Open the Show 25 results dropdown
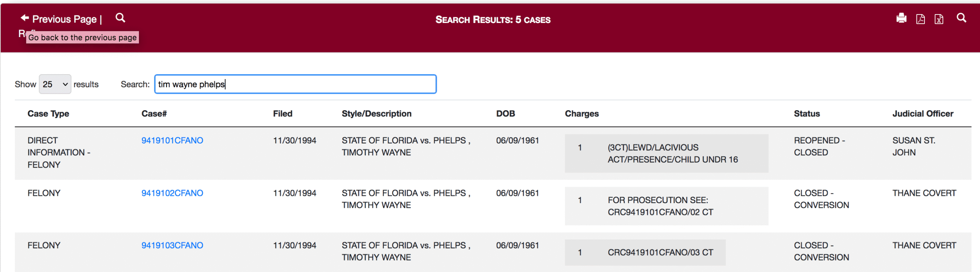Viewport: 980px width, 272px height. (x=55, y=84)
